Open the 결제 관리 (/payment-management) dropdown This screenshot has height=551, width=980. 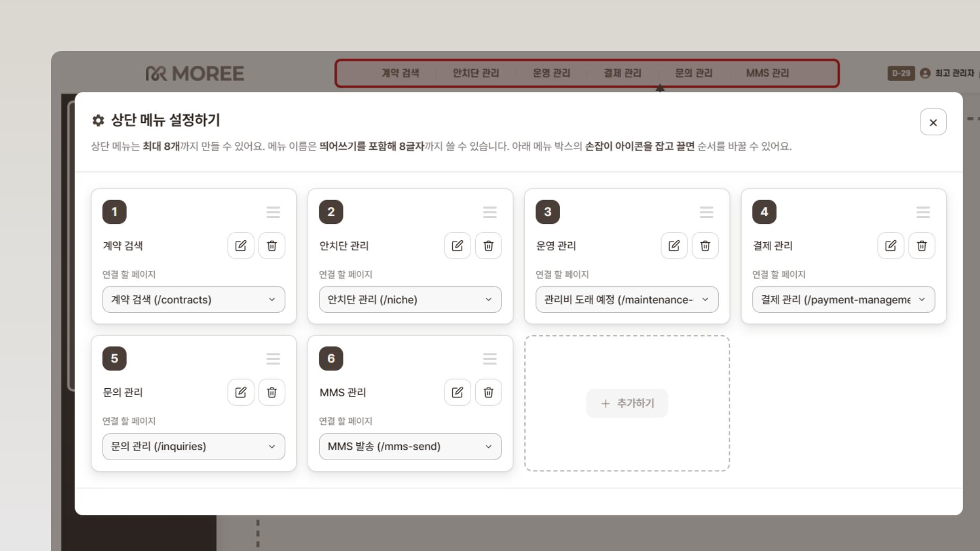click(x=844, y=299)
